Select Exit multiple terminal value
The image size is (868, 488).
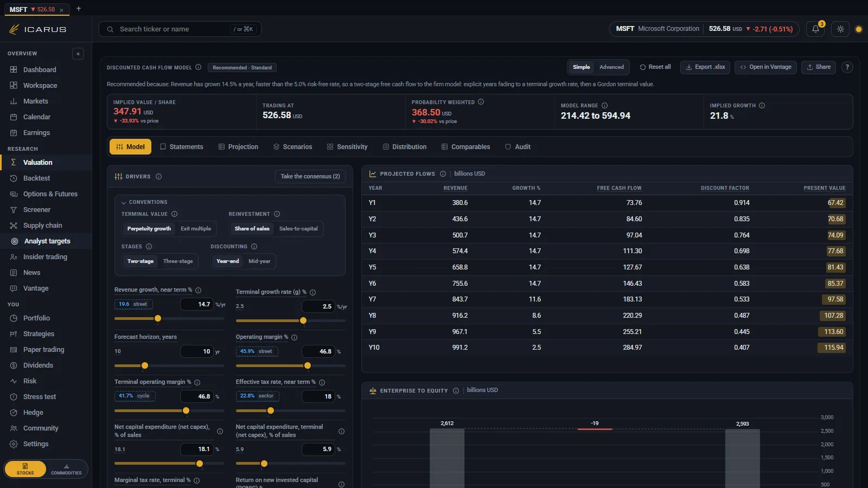point(196,229)
